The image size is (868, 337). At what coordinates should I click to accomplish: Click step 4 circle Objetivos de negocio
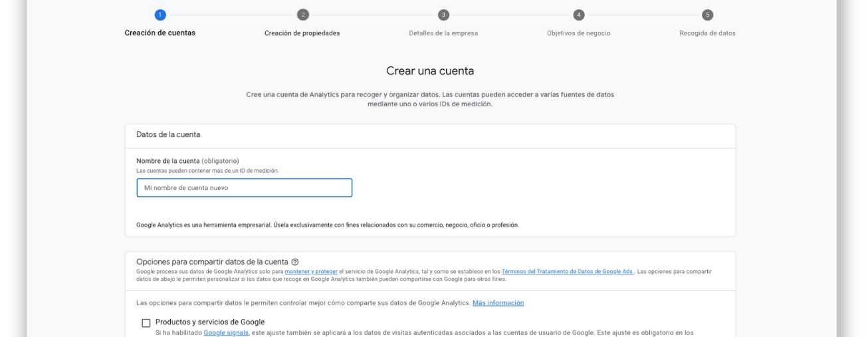coord(579,15)
